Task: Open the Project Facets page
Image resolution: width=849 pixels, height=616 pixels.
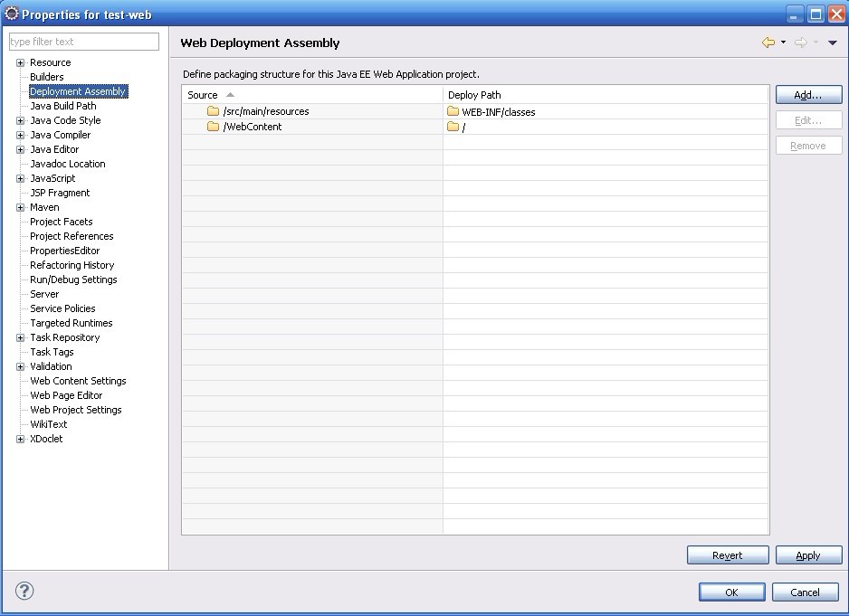Action: point(62,222)
